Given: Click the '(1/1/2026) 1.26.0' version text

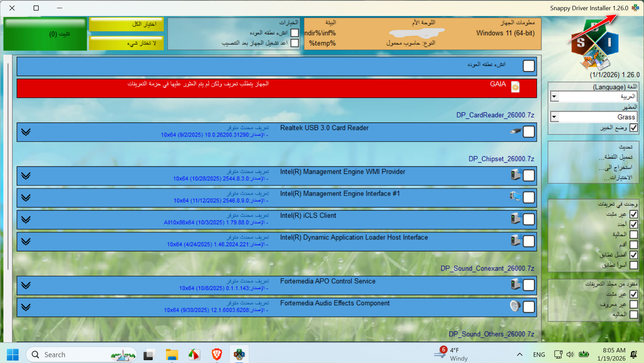Looking at the screenshot, I should (x=614, y=75).
